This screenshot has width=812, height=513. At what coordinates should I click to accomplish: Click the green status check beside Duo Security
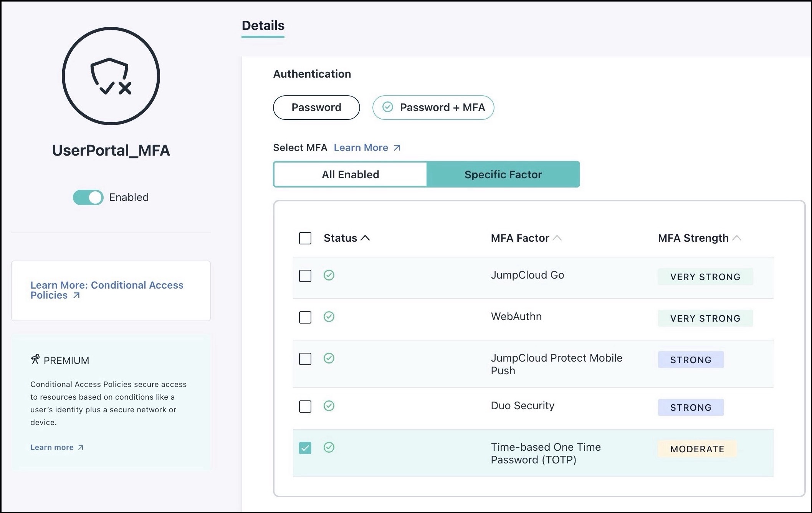click(329, 406)
